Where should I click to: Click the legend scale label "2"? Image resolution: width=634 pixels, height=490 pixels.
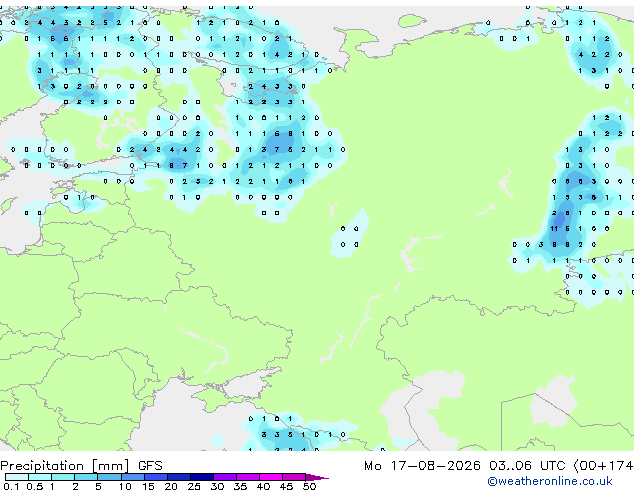[75, 486]
